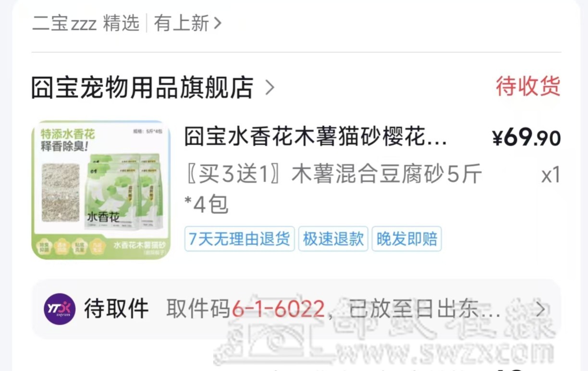Select the red pickup code 6-1-6022

pos(278,309)
